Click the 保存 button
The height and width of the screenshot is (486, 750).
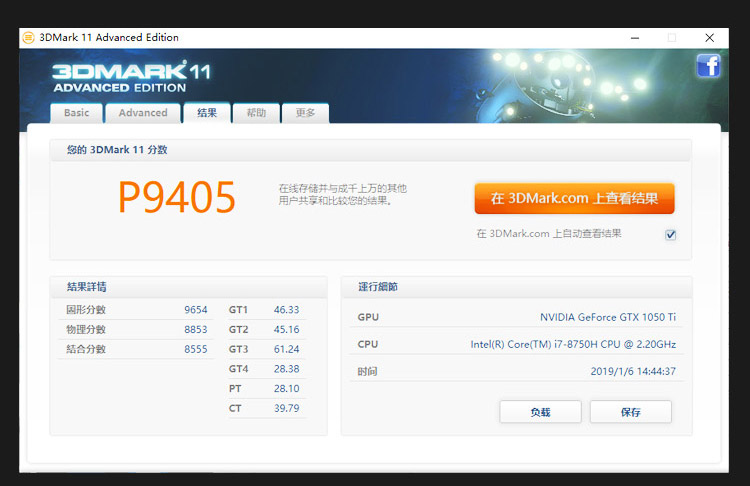pyautogui.click(x=630, y=412)
